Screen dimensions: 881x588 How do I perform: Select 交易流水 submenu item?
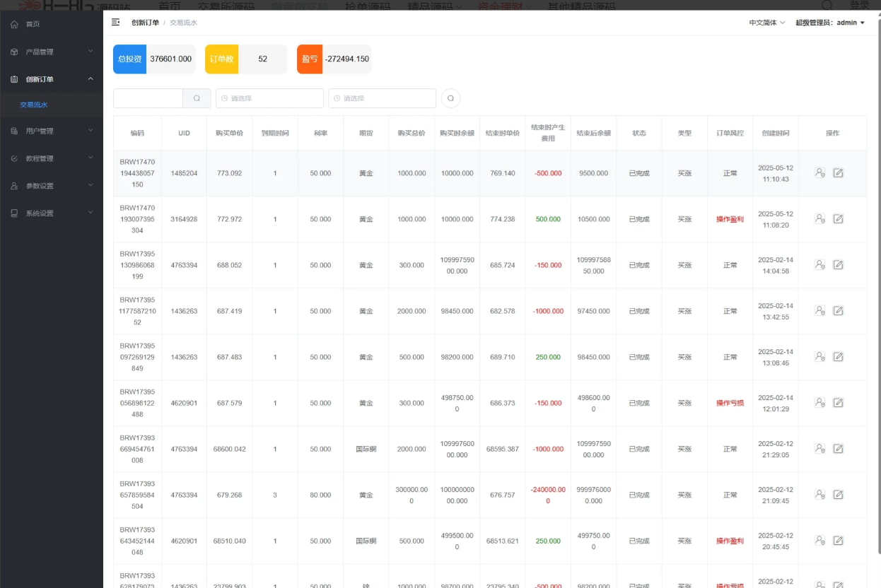pyautogui.click(x=34, y=105)
